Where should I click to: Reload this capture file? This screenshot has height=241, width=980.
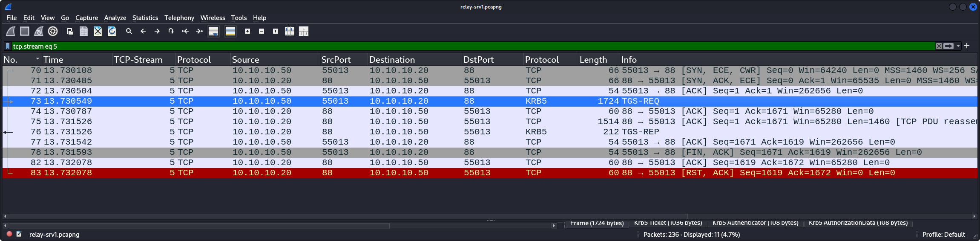[112, 31]
